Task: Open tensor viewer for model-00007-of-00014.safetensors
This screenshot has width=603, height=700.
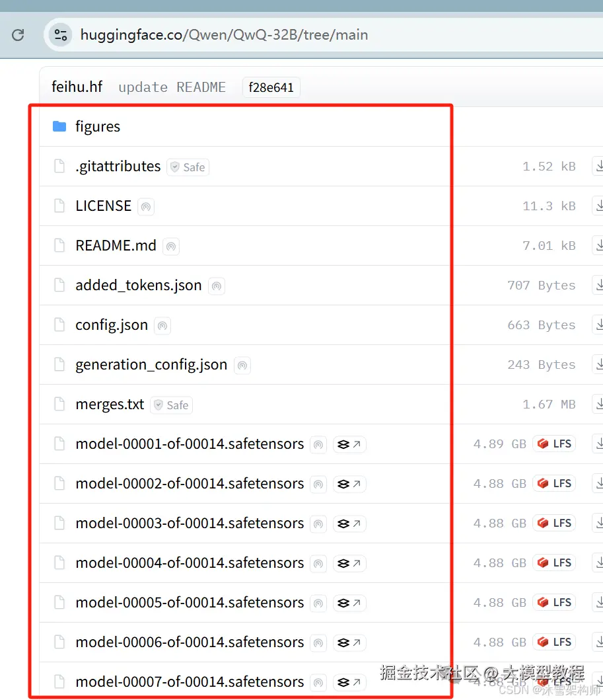Action: [x=349, y=683]
